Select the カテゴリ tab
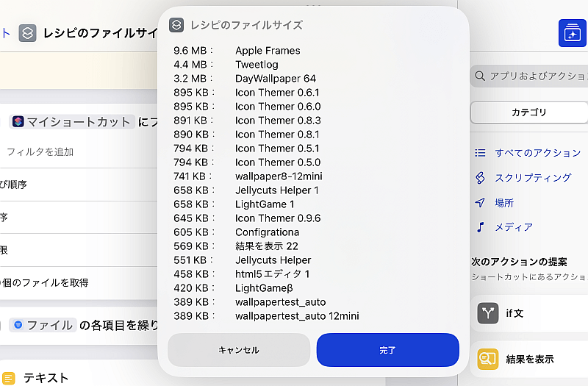Viewport: 588px width, 386px height. coord(529,112)
